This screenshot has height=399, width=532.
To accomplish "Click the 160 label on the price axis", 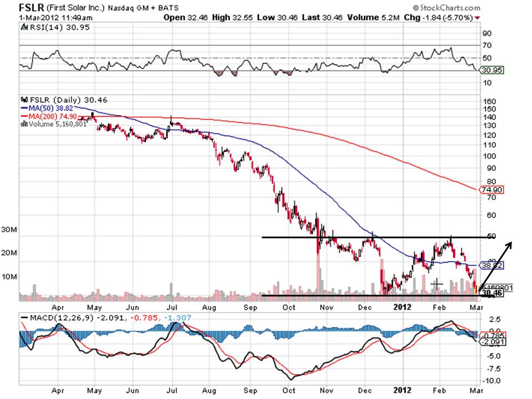I will pyautogui.click(x=489, y=101).
